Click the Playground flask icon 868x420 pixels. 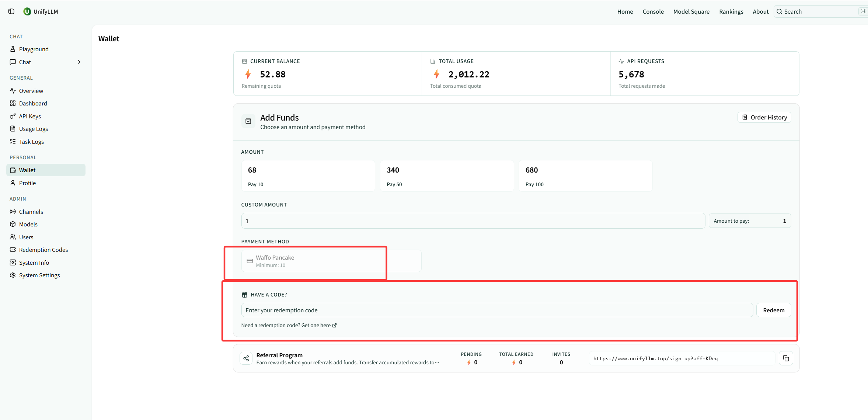coord(13,49)
